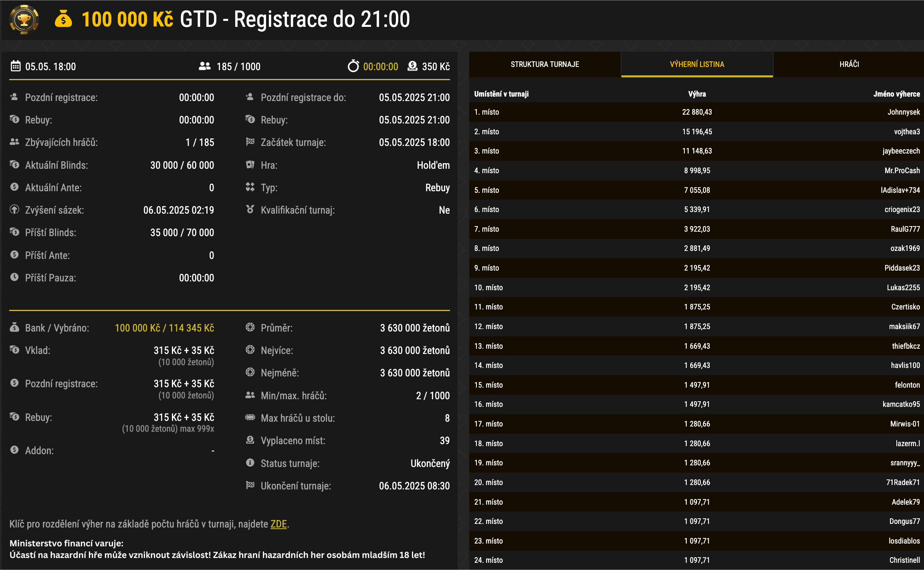The height and width of the screenshot is (570, 924).
Task: Click the medal icon beside Kvalifikační turnaj
Action: point(250,210)
